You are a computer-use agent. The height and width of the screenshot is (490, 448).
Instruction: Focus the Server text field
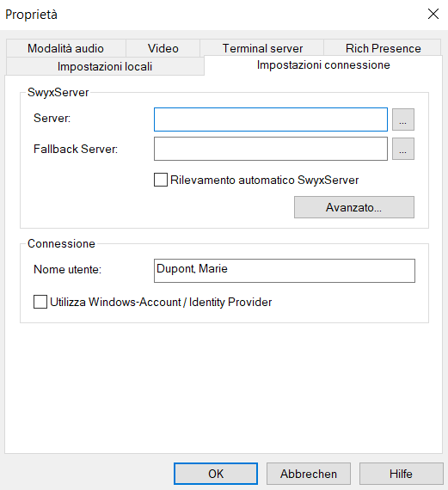(271, 119)
